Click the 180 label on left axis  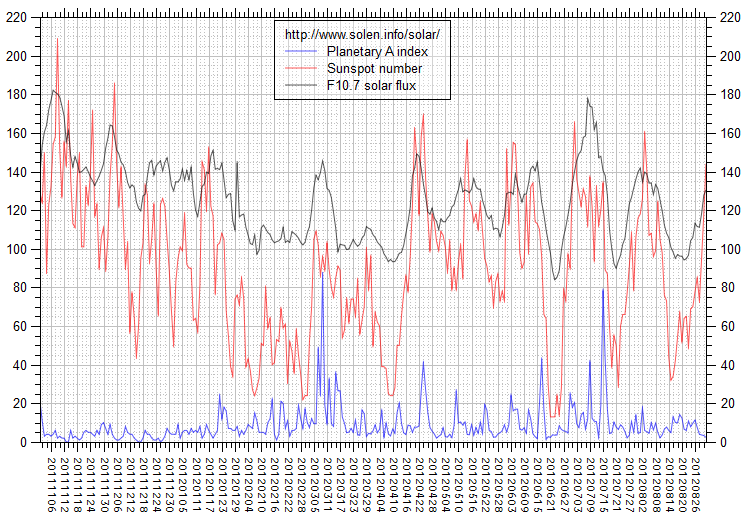pyautogui.click(x=16, y=94)
